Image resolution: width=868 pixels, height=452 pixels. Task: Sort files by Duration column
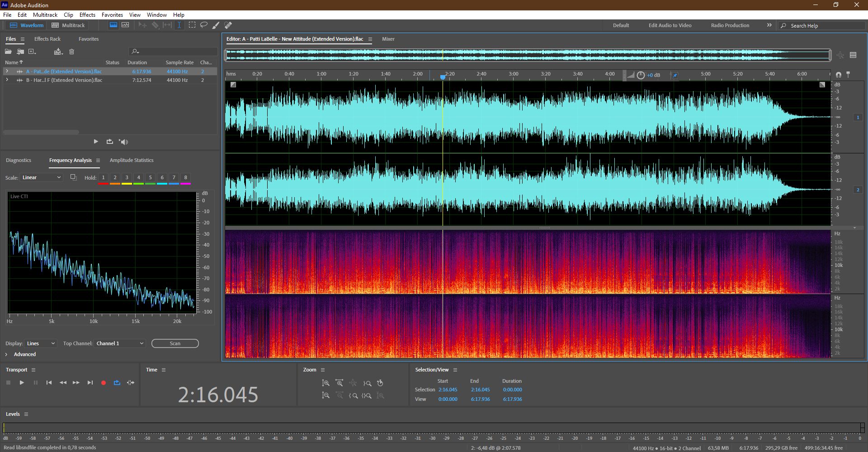tap(137, 62)
